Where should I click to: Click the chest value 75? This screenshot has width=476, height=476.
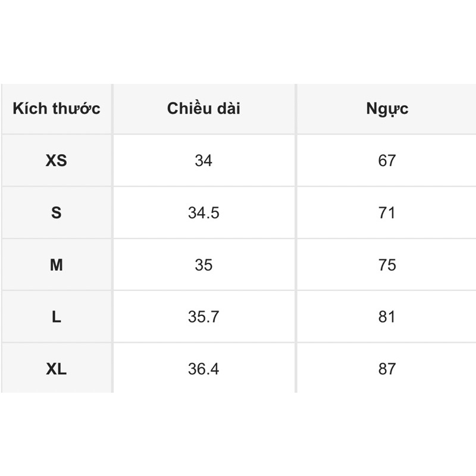tap(387, 265)
